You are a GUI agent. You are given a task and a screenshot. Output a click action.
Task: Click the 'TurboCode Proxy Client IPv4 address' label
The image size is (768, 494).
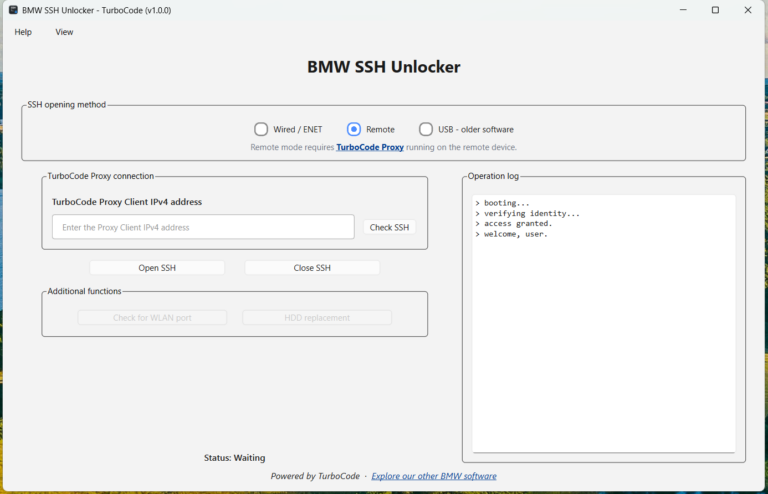(x=127, y=202)
